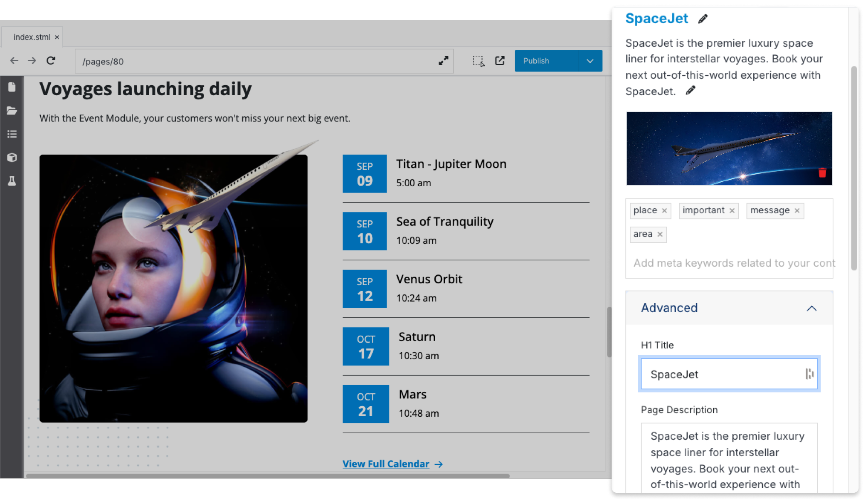868x499 pixels.
Task: Open the flask icon in left sidebar
Action: (12, 181)
